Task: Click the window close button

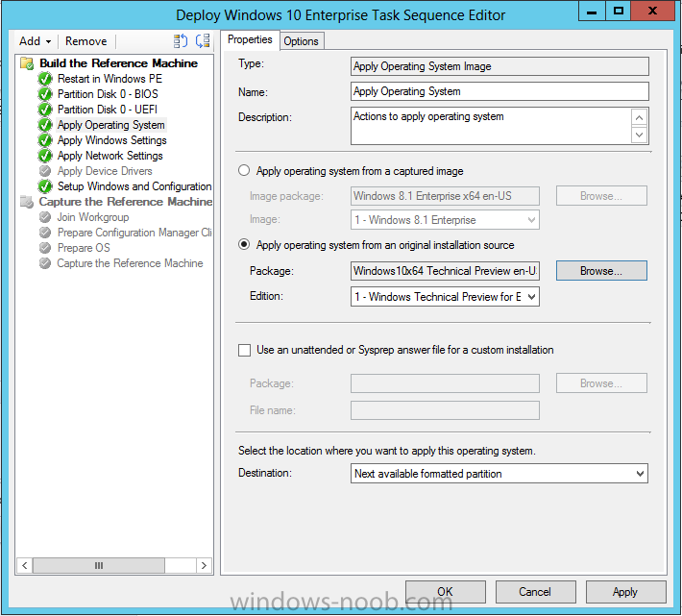Action: click(652, 11)
